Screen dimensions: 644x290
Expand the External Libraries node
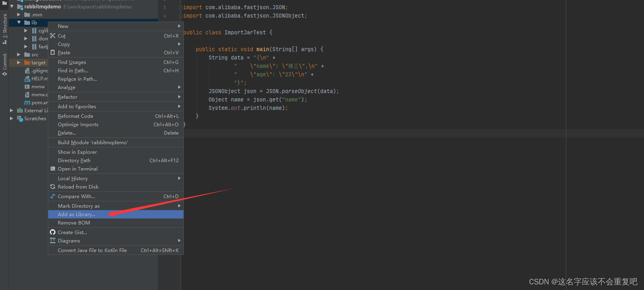[x=12, y=110]
